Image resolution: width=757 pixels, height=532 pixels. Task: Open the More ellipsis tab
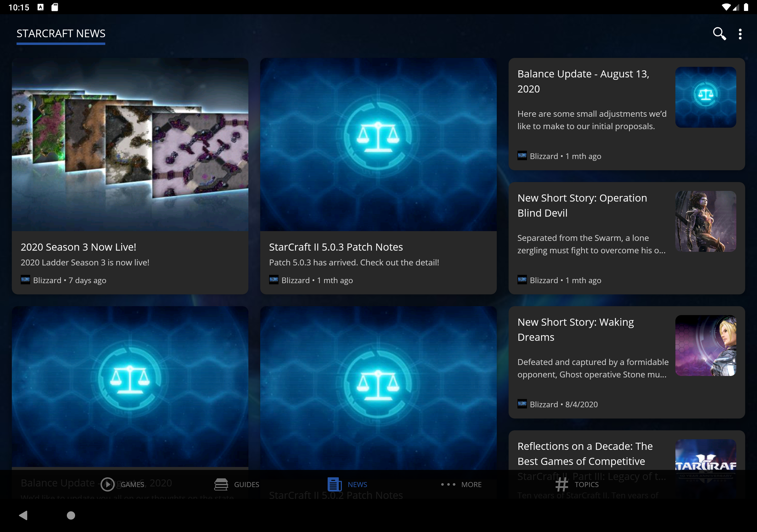pyautogui.click(x=461, y=484)
